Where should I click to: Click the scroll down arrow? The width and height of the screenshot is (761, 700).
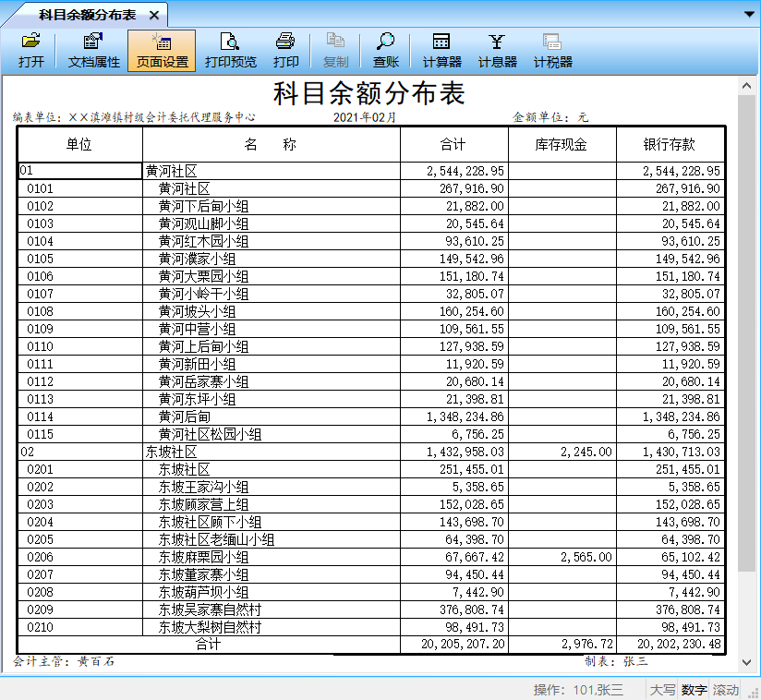pyautogui.click(x=747, y=661)
